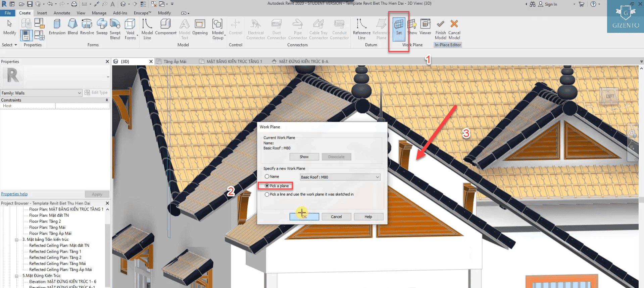644x288 pixels.
Task: Open the Properties help link
Action: tap(14, 194)
